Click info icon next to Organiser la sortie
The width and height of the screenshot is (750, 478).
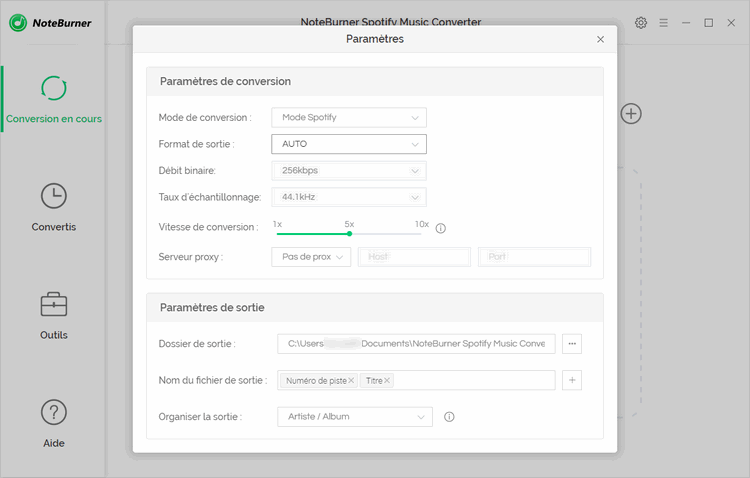[x=449, y=417]
